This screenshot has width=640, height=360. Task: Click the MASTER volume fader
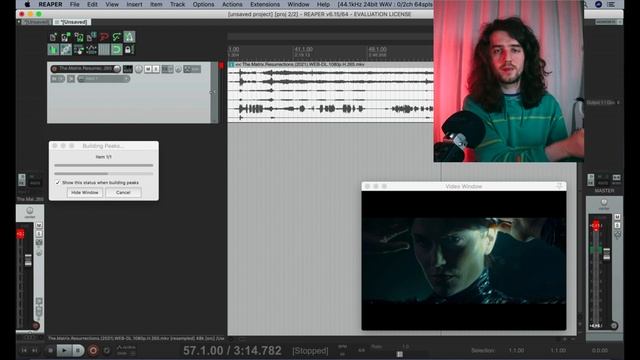607,254
